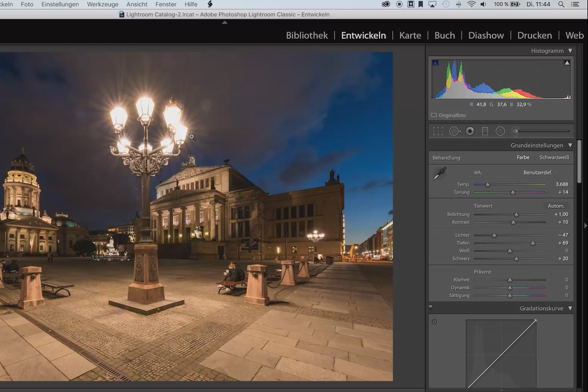588x392 pixels.
Task: Pick the white balance eyedropper tool
Action: [440, 173]
